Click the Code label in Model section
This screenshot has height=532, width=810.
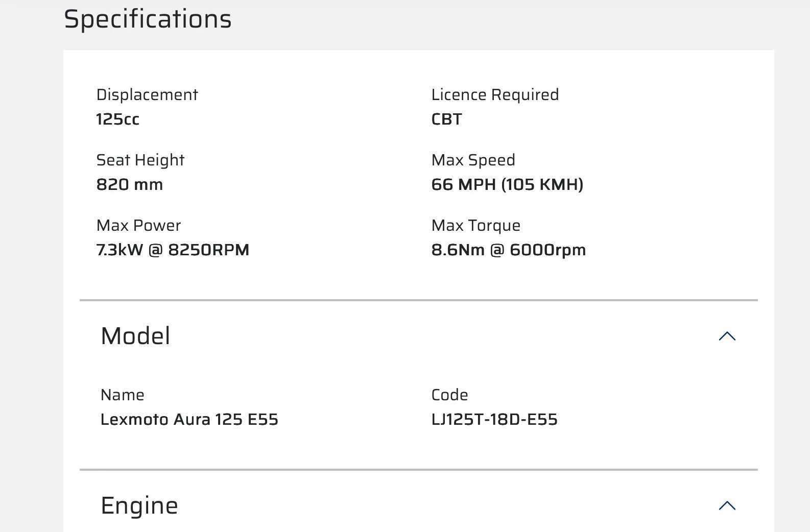[449, 395]
